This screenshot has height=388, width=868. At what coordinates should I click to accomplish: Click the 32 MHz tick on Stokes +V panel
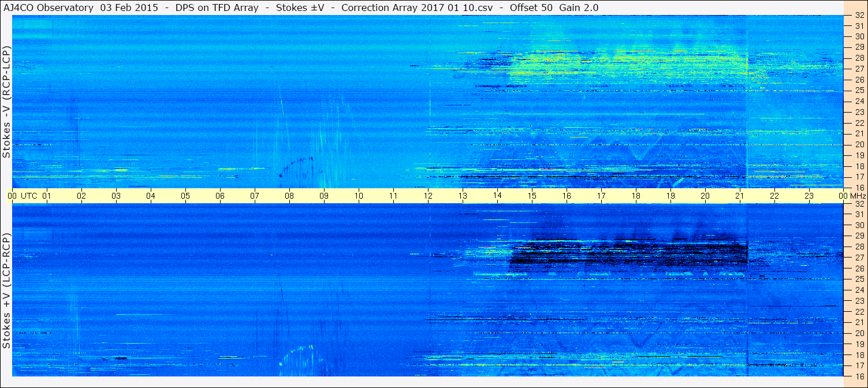(x=859, y=204)
